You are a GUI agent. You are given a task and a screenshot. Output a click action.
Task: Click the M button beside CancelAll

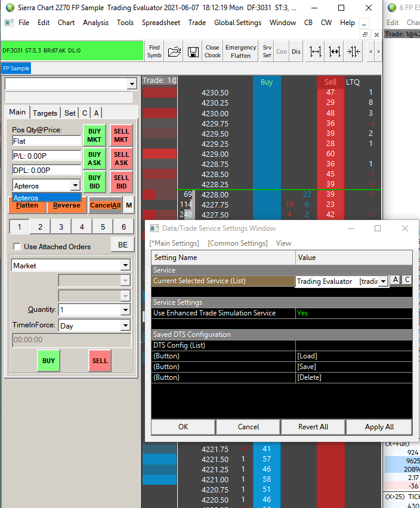(x=129, y=205)
